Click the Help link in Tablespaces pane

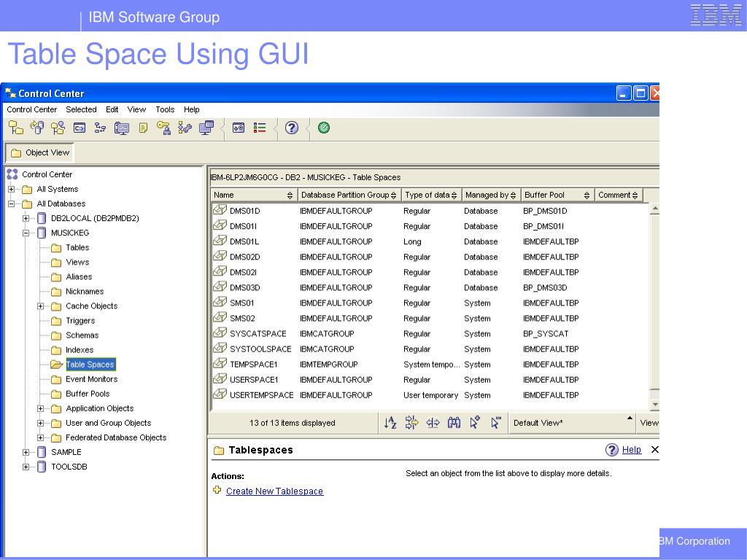632,449
